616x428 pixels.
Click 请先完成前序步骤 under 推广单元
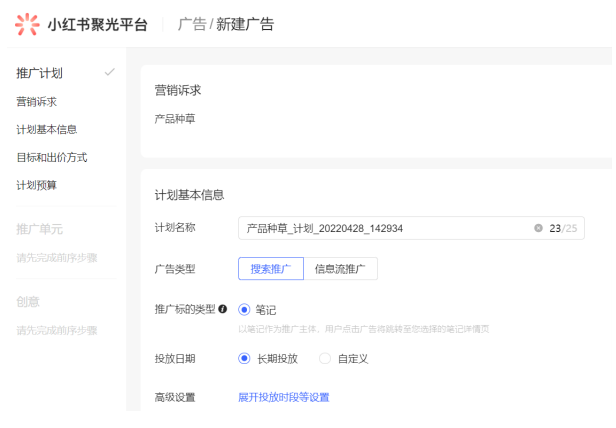[x=57, y=258]
